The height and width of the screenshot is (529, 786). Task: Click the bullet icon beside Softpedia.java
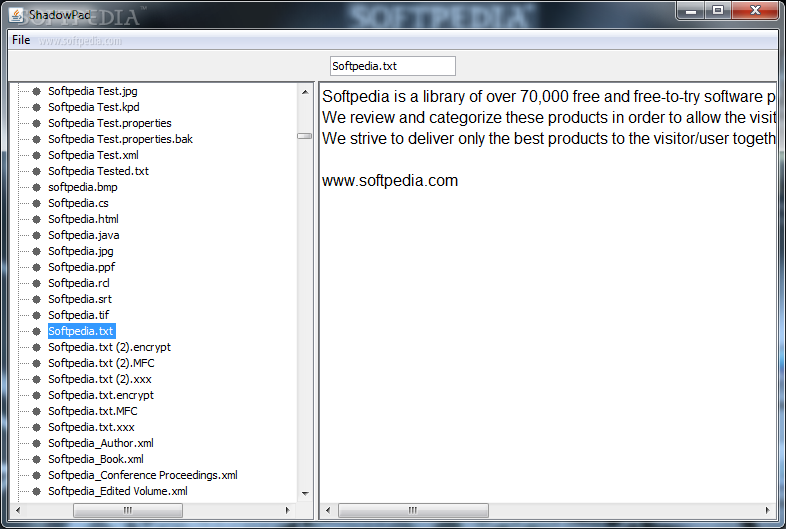[x=37, y=236]
